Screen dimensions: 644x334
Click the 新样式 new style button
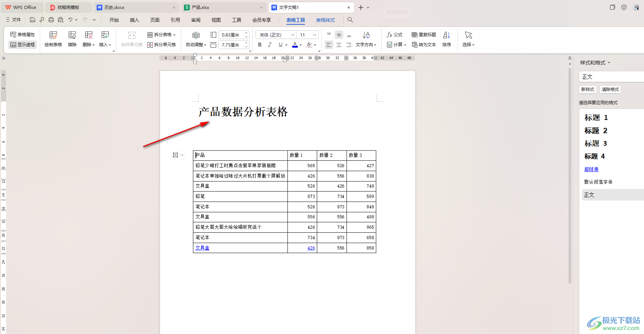click(x=588, y=89)
